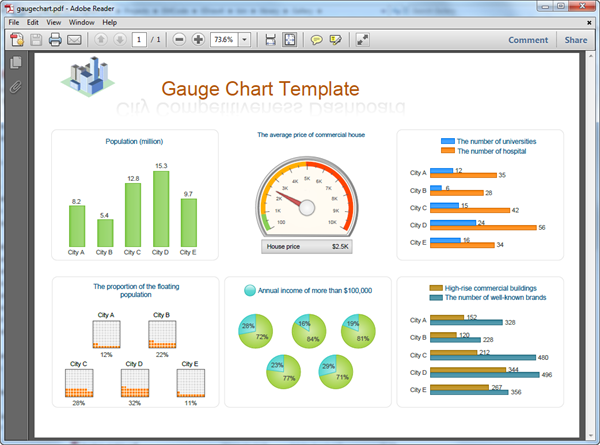Click the floating population chart heading
Screen dimensions: 600x445
click(x=136, y=290)
